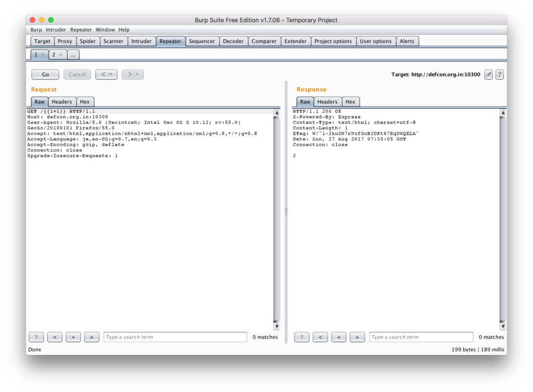Open the User options tab

point(376,41)
